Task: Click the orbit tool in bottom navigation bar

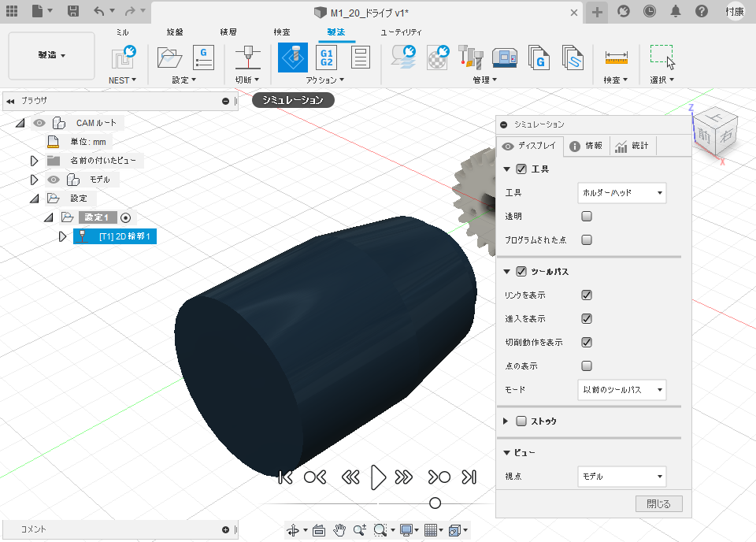Action: 293,530
